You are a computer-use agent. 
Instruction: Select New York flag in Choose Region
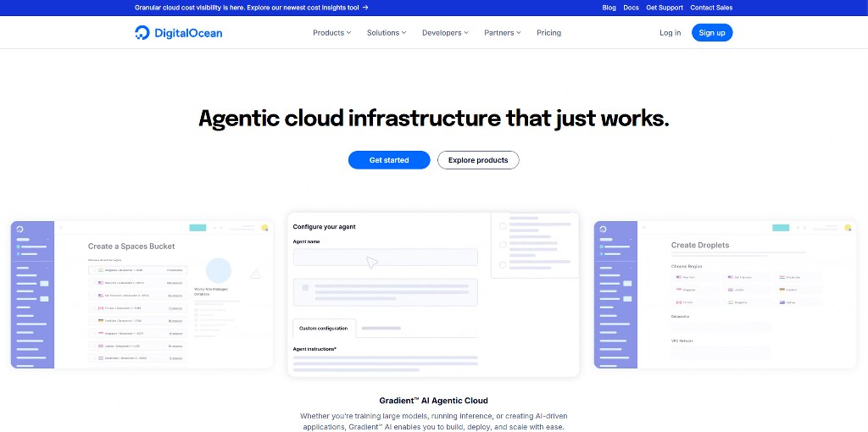679,277
